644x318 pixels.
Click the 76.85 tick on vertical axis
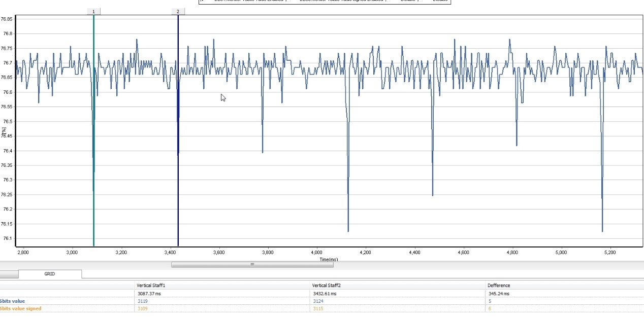[7, 19]
